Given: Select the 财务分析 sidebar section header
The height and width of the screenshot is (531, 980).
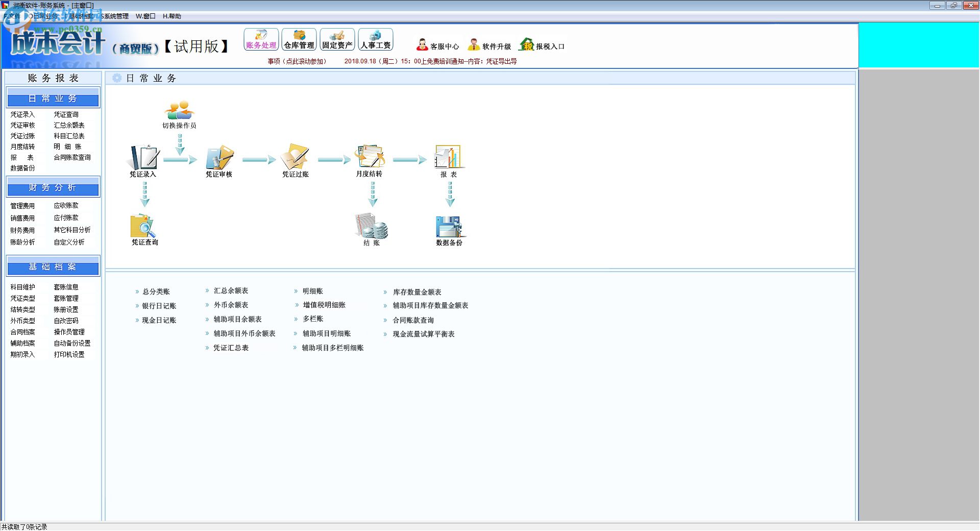Looking at the screenshot, I should [x=53, y=188].
